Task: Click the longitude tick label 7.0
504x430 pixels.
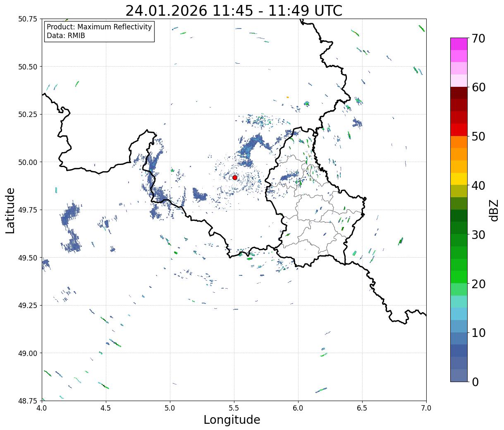Action: [426, 408]
